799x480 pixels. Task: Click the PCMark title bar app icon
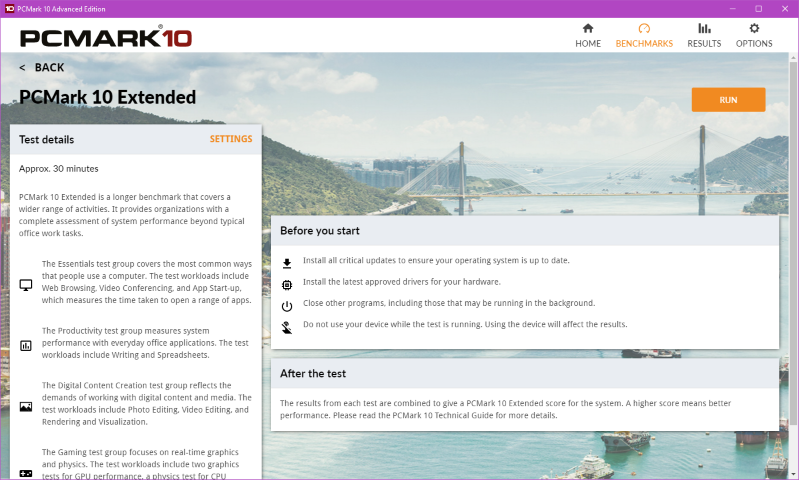(x=9, y=9)
